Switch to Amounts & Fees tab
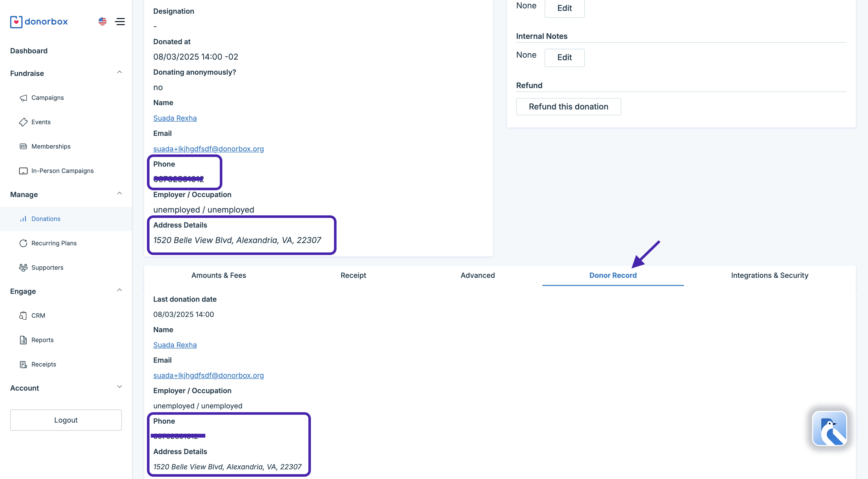The height and width of the screenshot is (479, 868). [219, 275]
